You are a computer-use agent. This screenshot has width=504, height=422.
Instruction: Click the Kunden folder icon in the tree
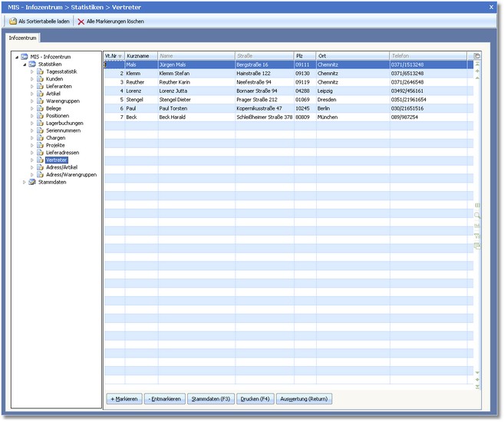point(40,78)
